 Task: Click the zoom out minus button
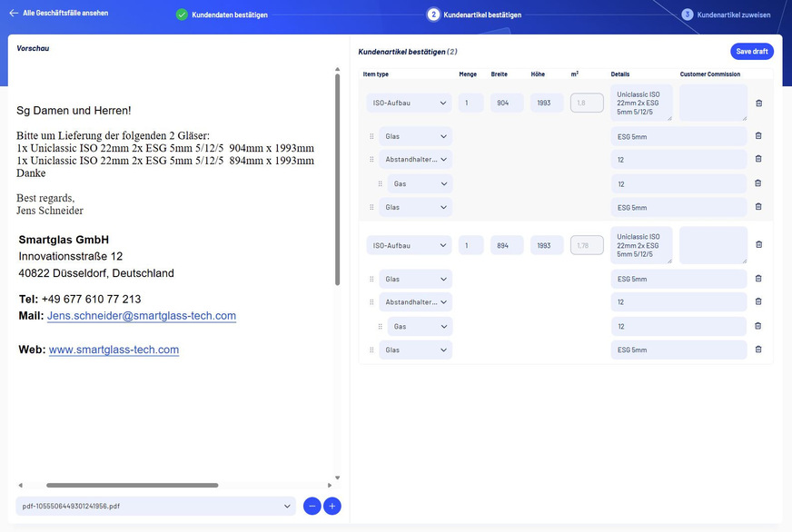(x=312, y=506)
